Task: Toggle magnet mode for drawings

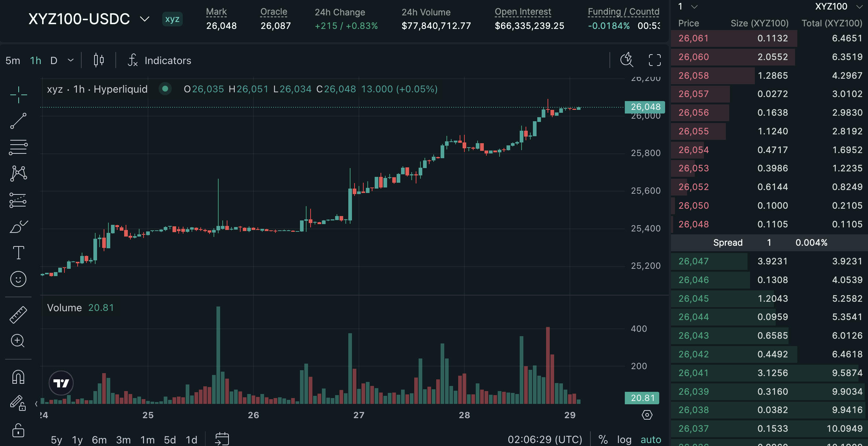Action: pos(18,377)
